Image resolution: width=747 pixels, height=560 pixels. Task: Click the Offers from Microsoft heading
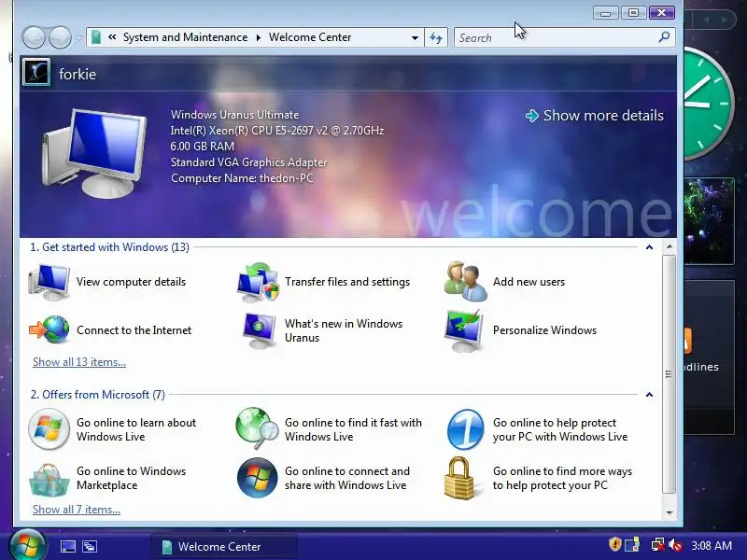point(98,395)
